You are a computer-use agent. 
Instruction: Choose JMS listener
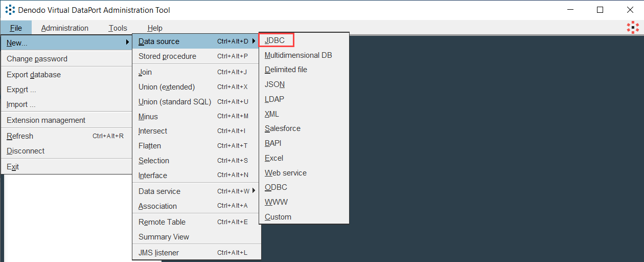point(197,253)
